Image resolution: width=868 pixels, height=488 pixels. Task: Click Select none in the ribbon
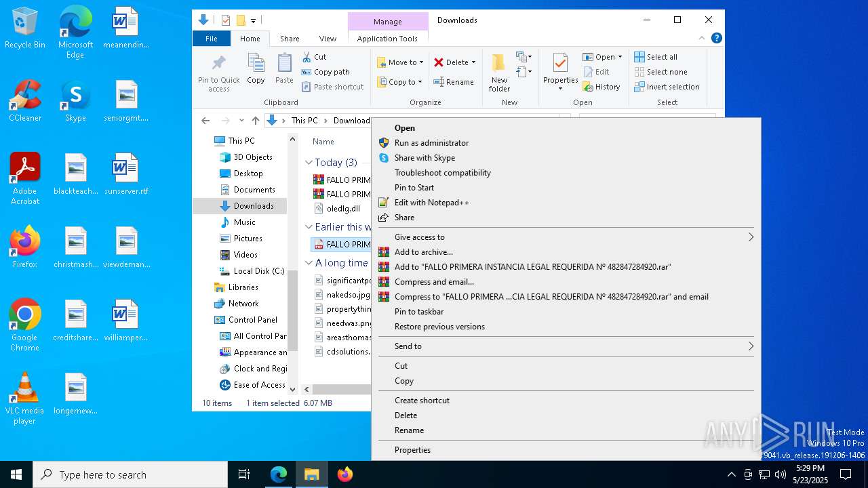tap(660, 72)
